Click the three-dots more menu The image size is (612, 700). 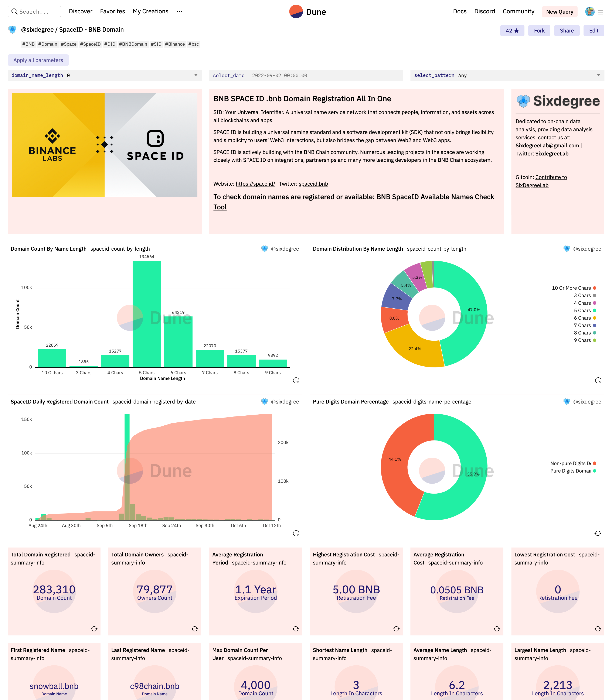click(179, 12)
